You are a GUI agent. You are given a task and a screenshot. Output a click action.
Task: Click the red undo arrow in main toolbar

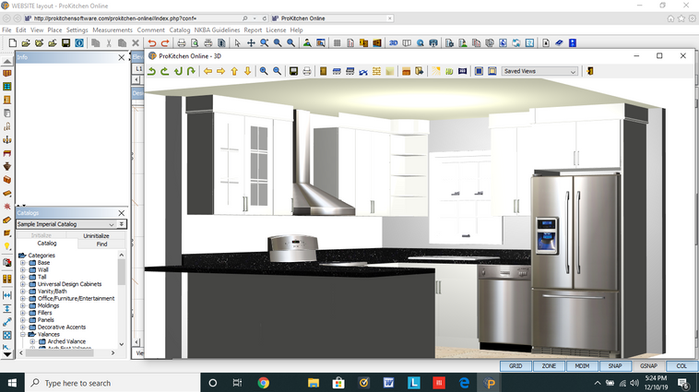pyautogui.click(x=152, y=43)
